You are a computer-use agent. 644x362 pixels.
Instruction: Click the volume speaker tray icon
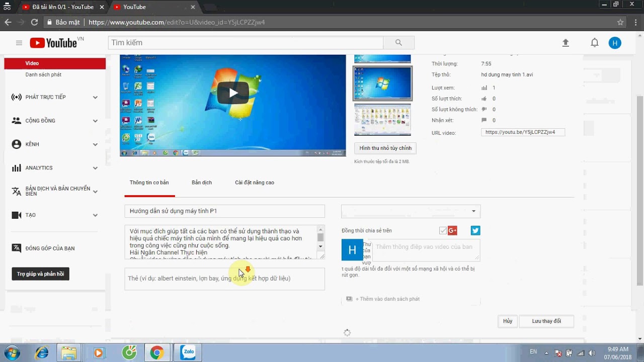coord(591,353)
